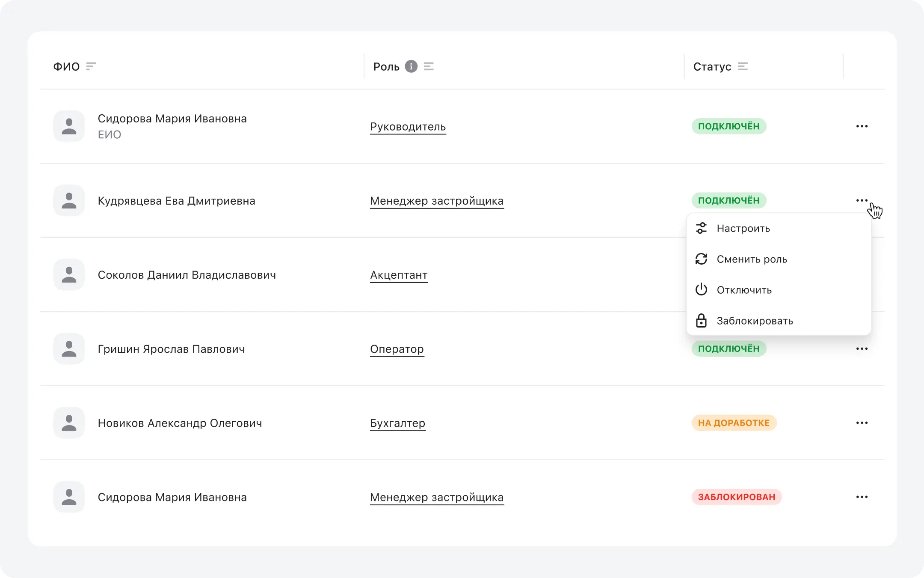Image resolution: width=924 pixels, height=578 pixels.
Task: Choose Сменить роль from the menu
Action: pos(752,259)
